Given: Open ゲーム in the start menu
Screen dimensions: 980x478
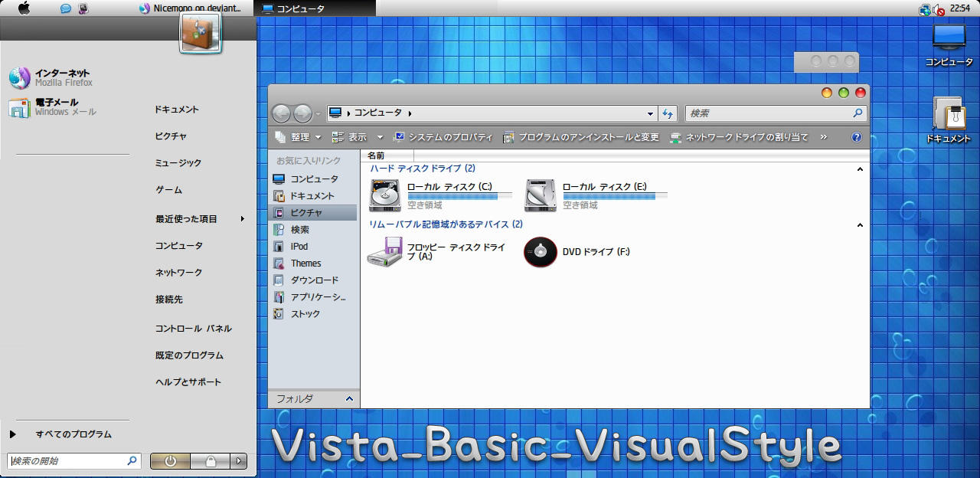Looking at the screenshot, I should coord(168,190).
